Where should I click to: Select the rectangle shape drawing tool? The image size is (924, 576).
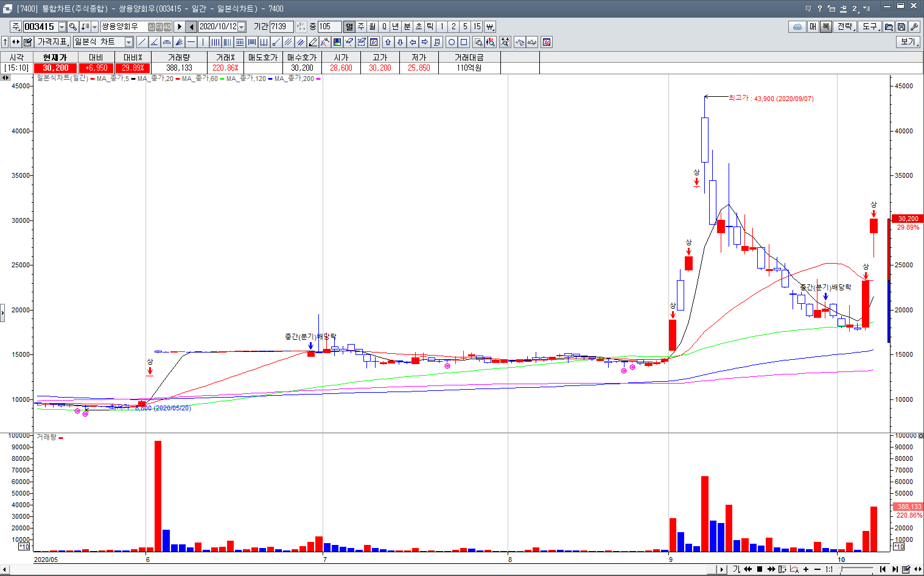463,42
